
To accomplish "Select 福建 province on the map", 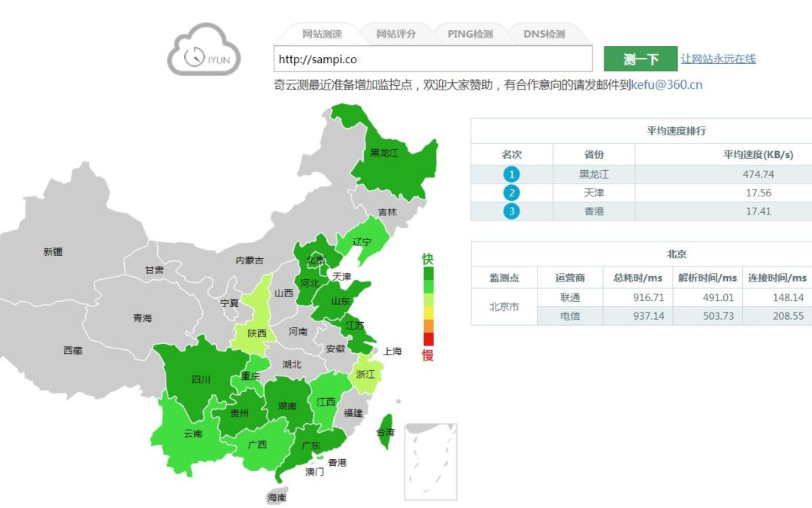I will [353, 412].
